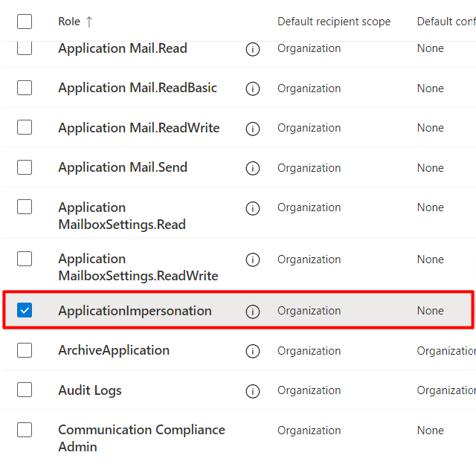This screenshot has width=476, height=461.
Task: Click the Audit Logs role name
Action: click(90, 390)
